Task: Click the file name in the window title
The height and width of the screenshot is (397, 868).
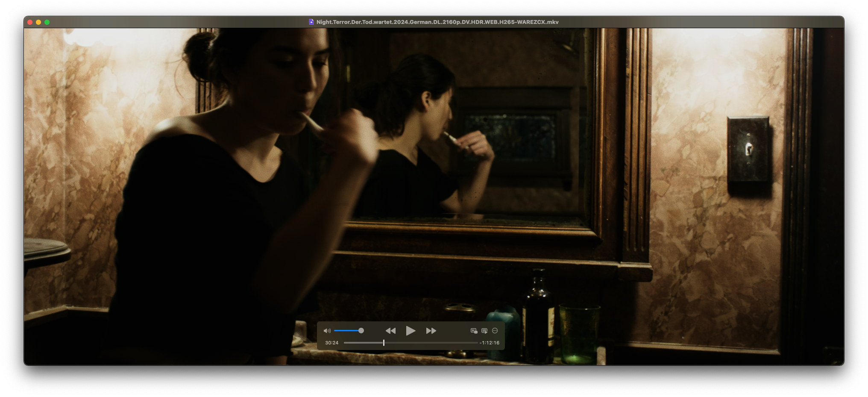Action: 437,22
